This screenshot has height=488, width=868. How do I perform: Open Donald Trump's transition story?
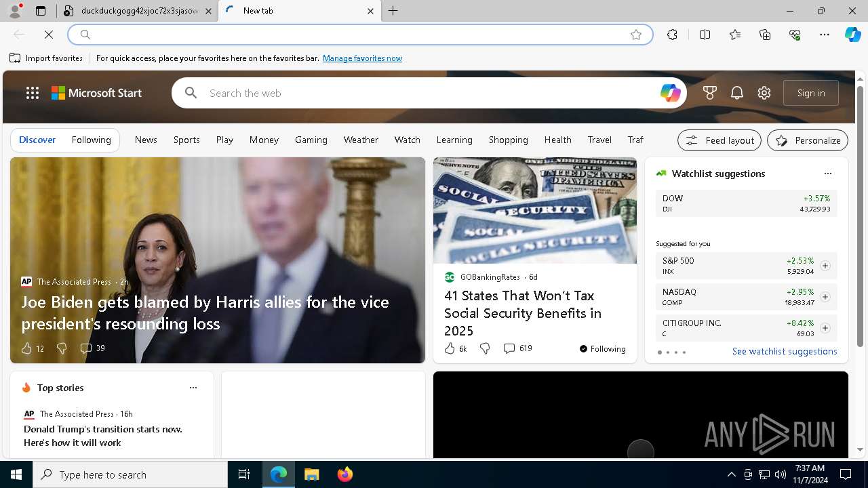click(103, 436)
